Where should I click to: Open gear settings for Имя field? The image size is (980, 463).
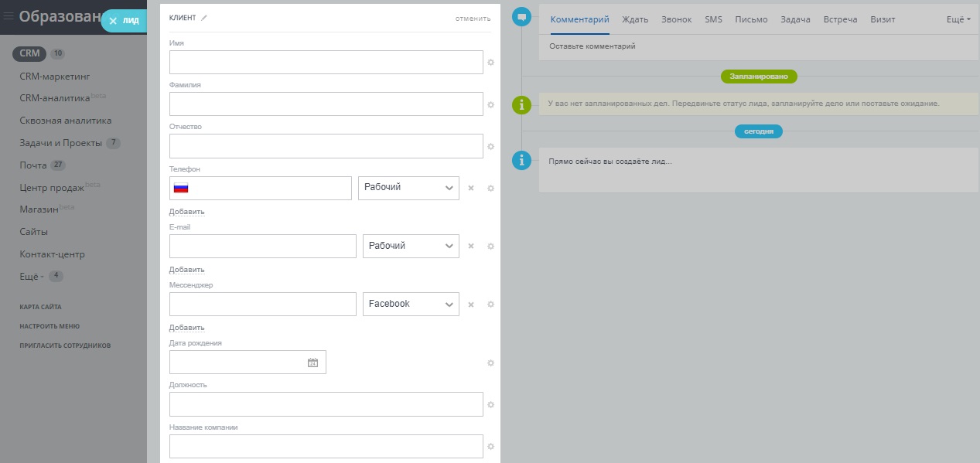(x=490, y=63)
